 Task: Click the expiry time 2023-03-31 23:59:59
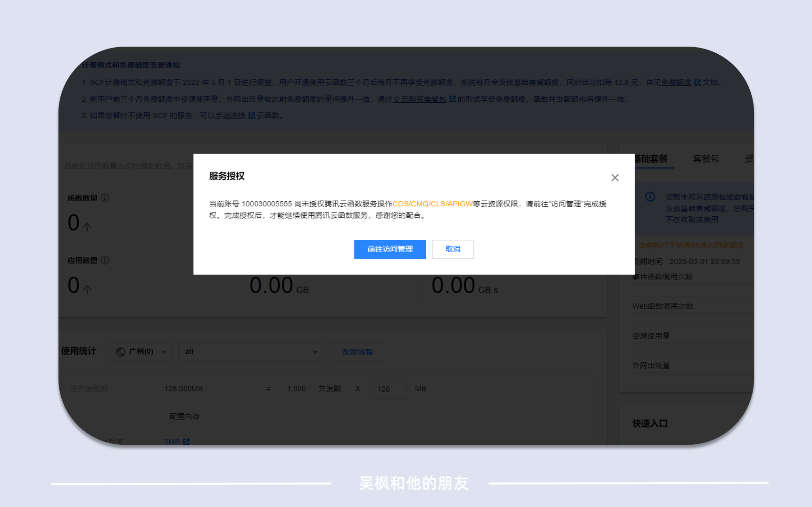[x=704, y=262]
